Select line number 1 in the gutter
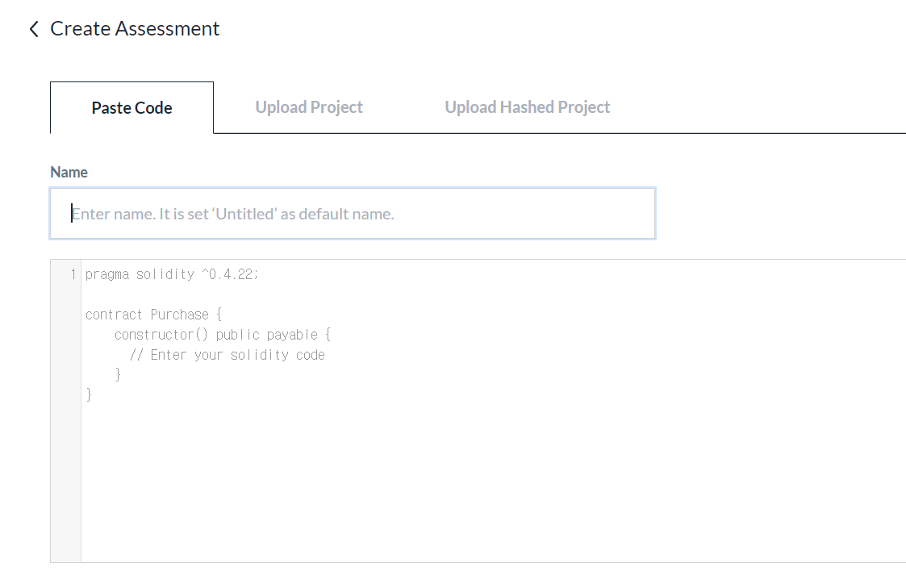Image resolution: width=906 pixels, height=588 pixels. click(x=73, y=274)
